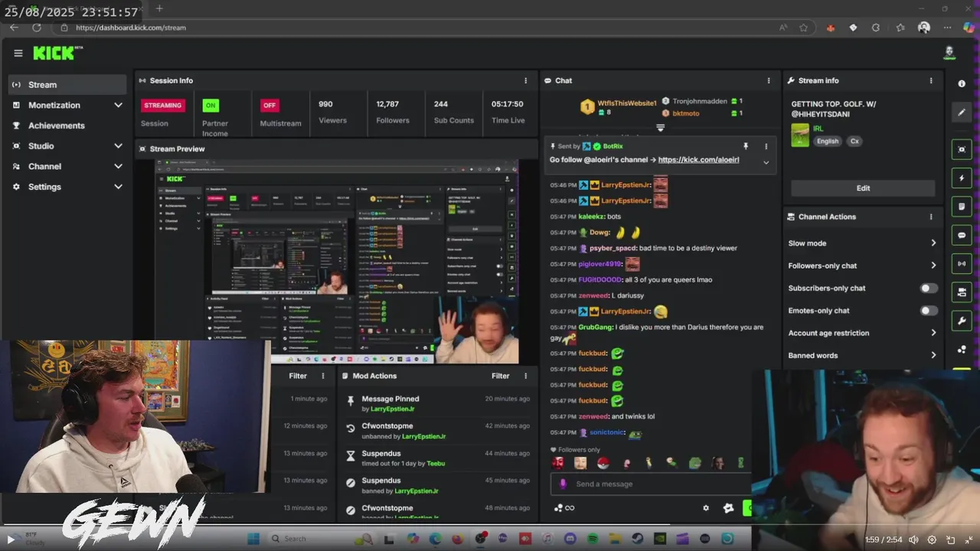The width and height of the screenshot is (980, 551).
Task: Open Steam from the taskbar
Action: 637,539
